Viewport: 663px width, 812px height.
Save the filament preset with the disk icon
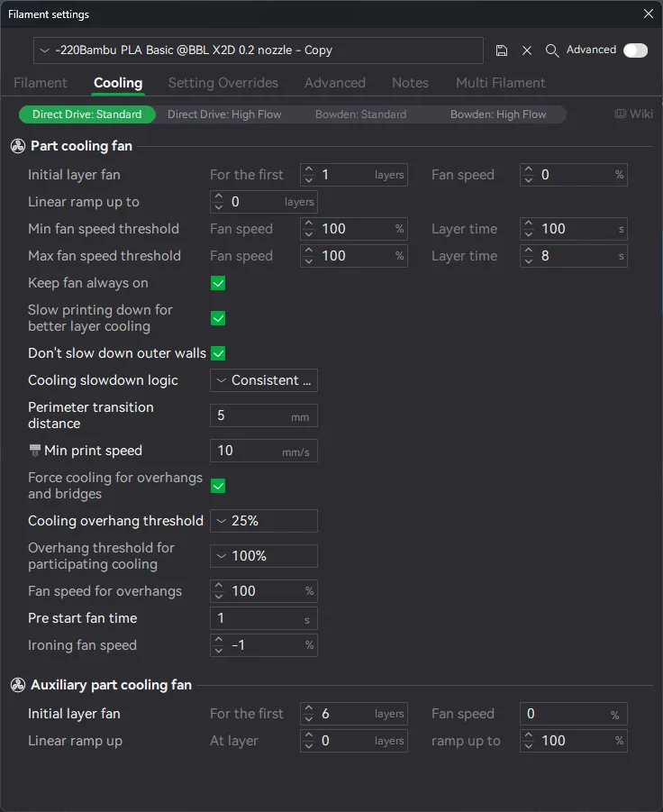[501, 50]
